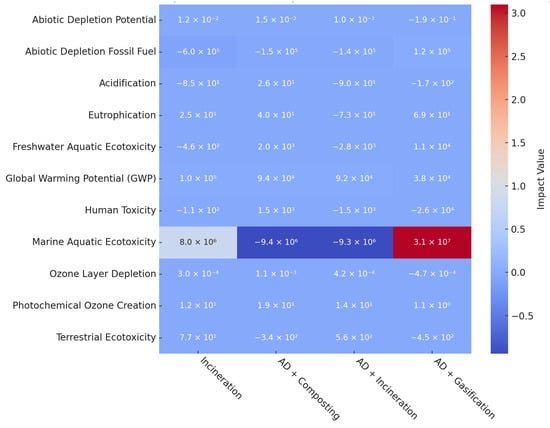
Task: Select the Terrestrial Ecotoxicity row label
Action: [x=106, y=337]
